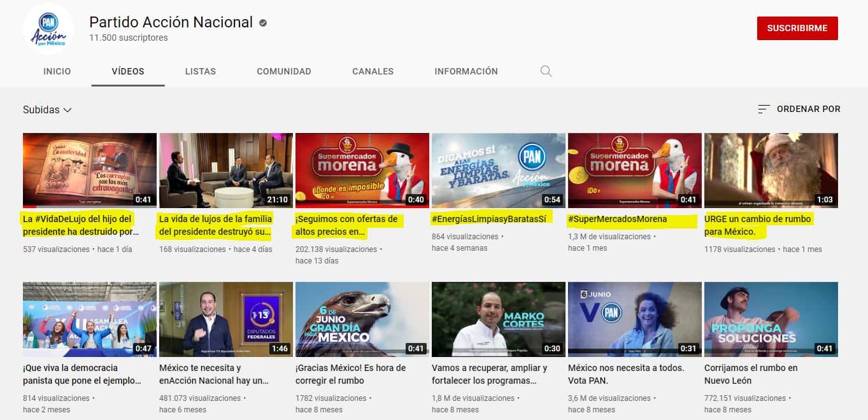Open the #EnergíasLimpiasyBaratasSí video title
Screen dimensions: 868x420
(489, 219)
